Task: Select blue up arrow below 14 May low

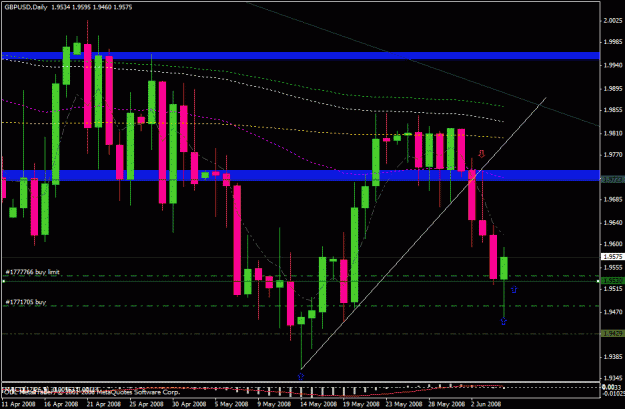Action: click(x=301, y=376)
